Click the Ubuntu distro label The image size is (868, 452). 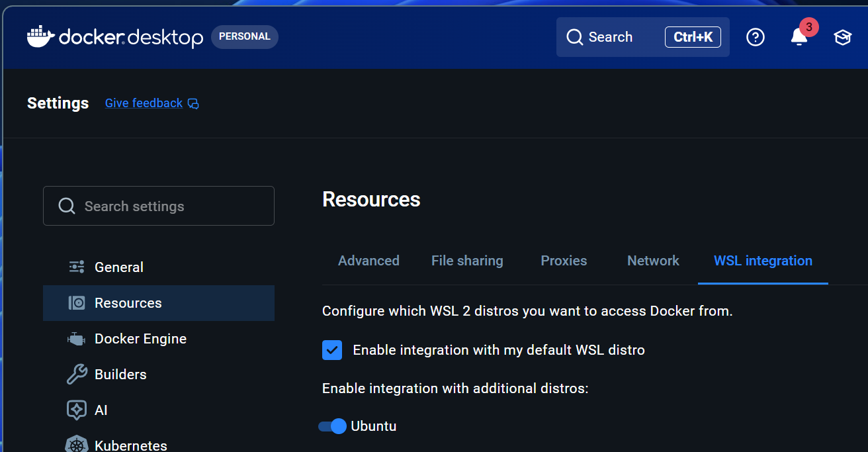click(374, 426)
